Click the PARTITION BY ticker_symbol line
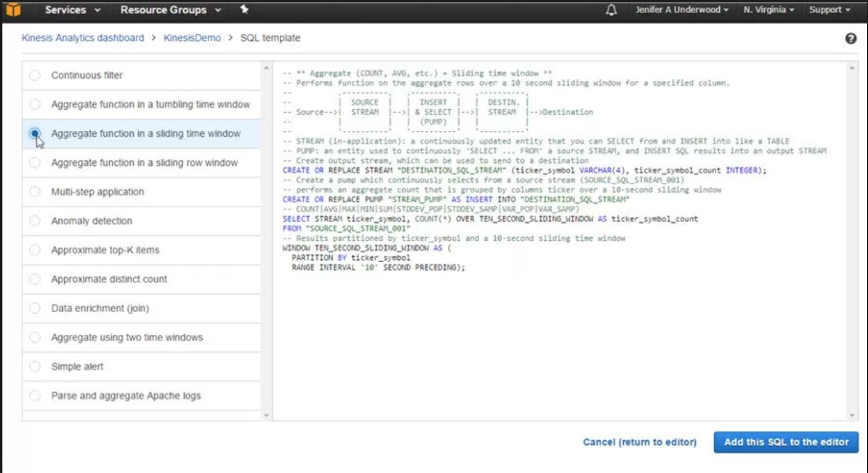The image size is (868, 473). 351,258
